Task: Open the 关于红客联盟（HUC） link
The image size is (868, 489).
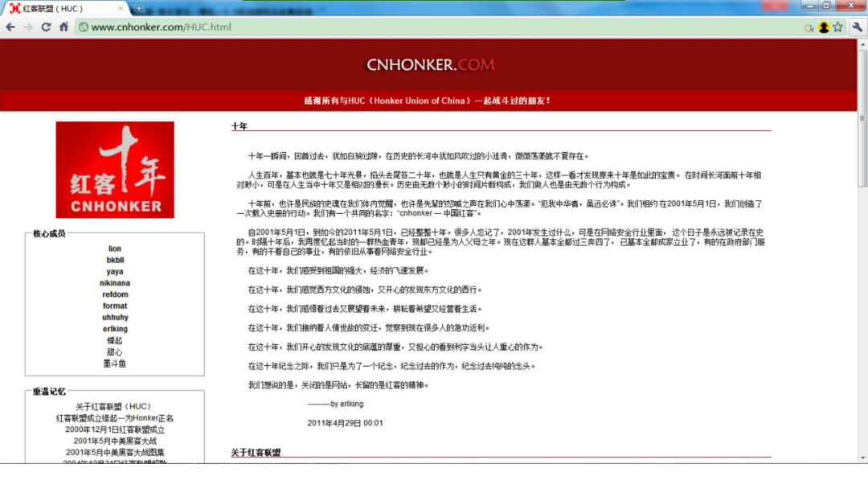Action: (114, 407)
